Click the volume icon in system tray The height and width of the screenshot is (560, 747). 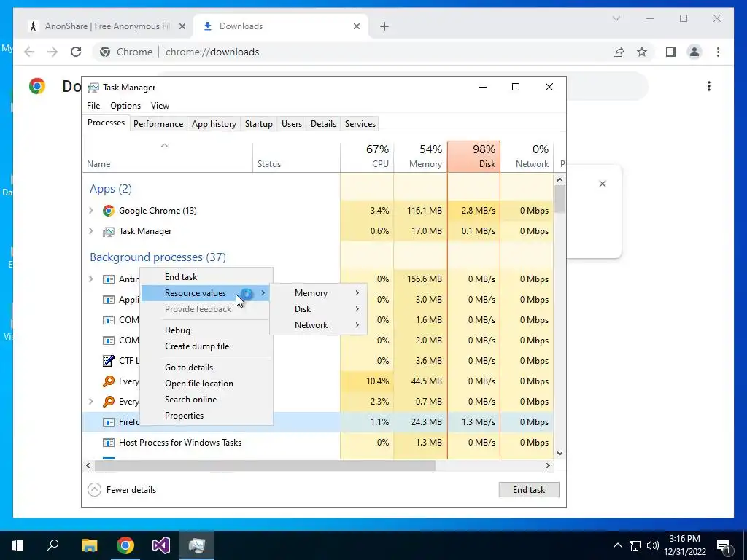tap(652, 545)
